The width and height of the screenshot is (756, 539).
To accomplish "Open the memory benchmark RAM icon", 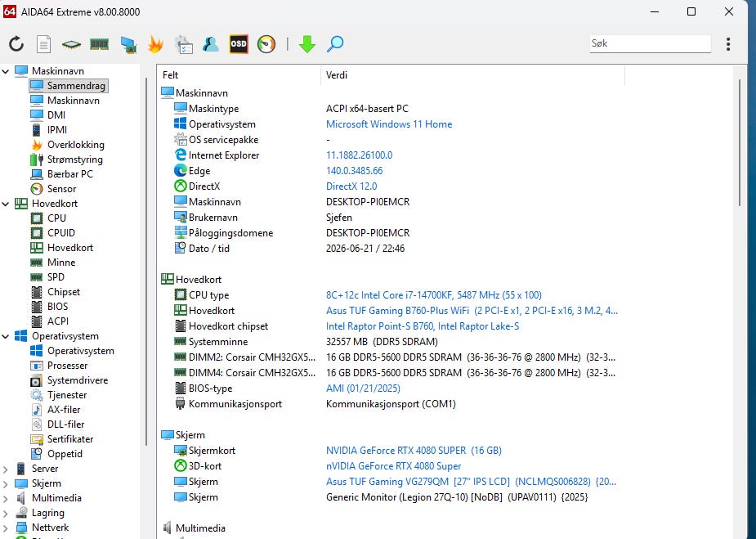I will pos(100,44).
